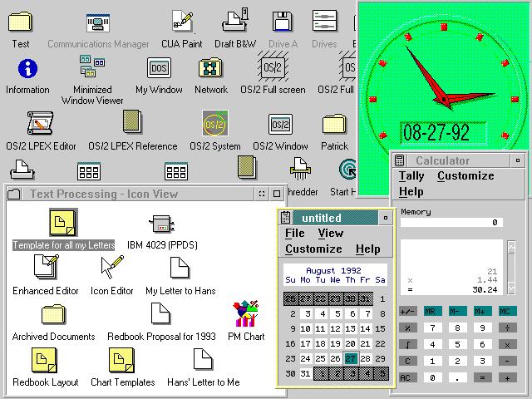Open the calendar Customize menu
532x399 pixels.
click(x=313, y=249)
